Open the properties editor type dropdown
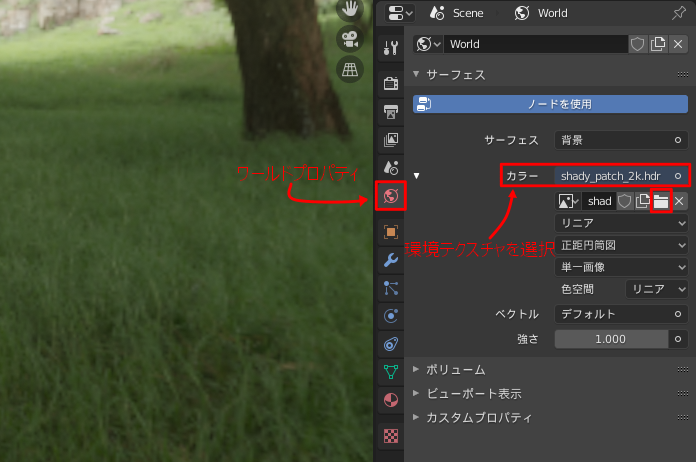The width and height of the screenshot is (696, 462). pos(400,13)
